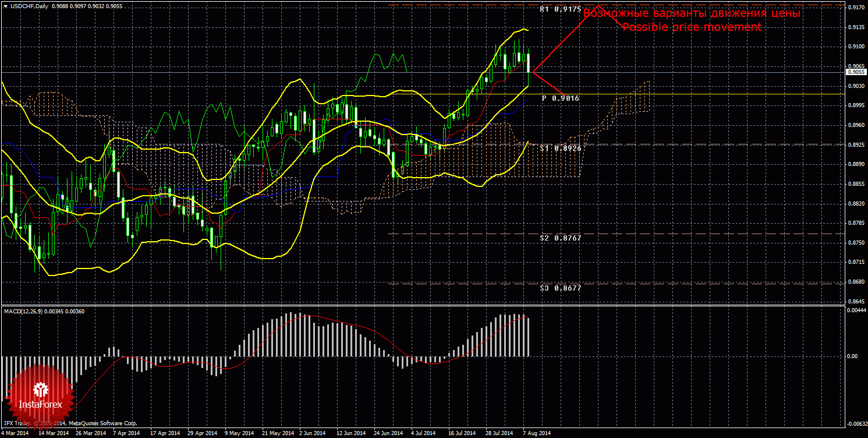Viewport: 868px width, 438px height.
Task: Click 0.9170 on the price scale
Action: click(x=855, y=8)
